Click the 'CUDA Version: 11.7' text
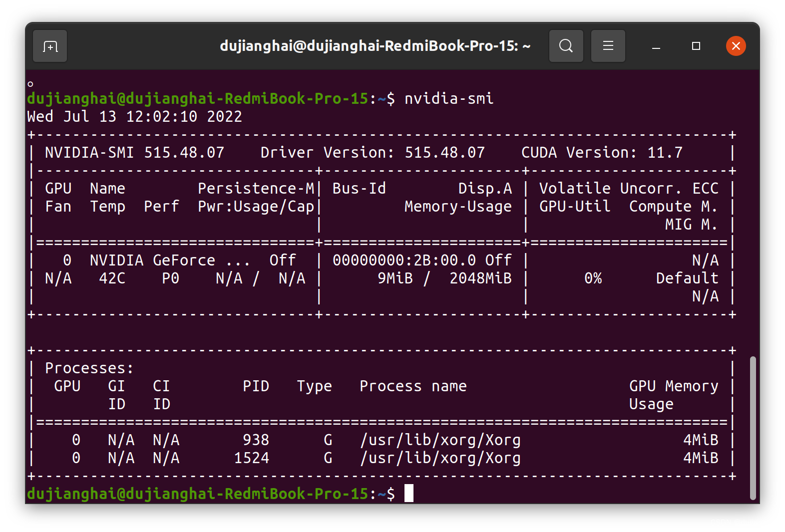Viewport: 785px width, 532px height. coord(602,152)
